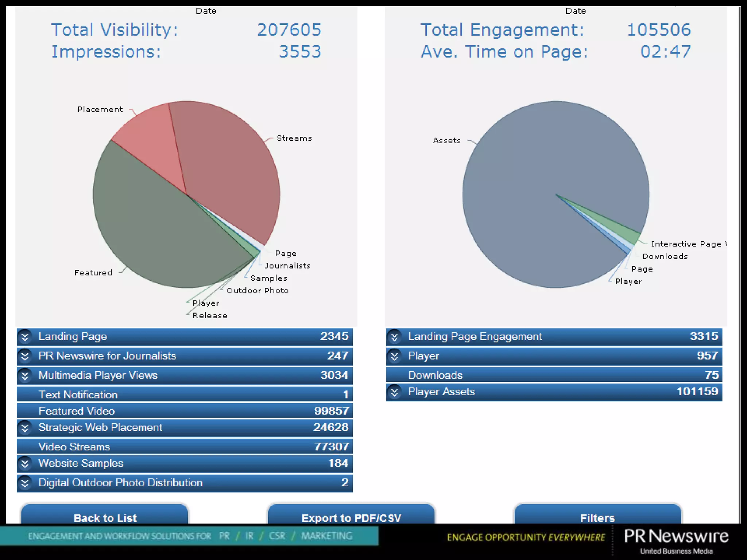The image size is (747, 560).
Task: Click Website Samples chevron icon
Action: coord(25,463)
